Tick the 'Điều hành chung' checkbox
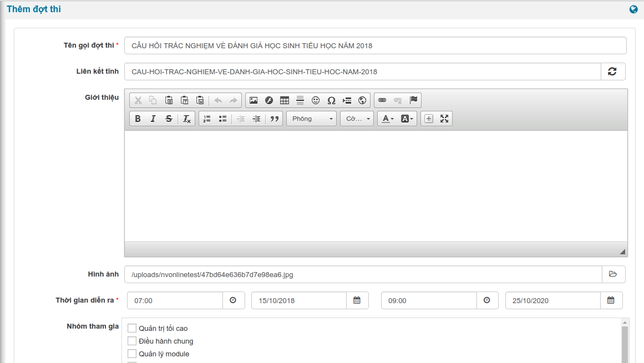 132,341
